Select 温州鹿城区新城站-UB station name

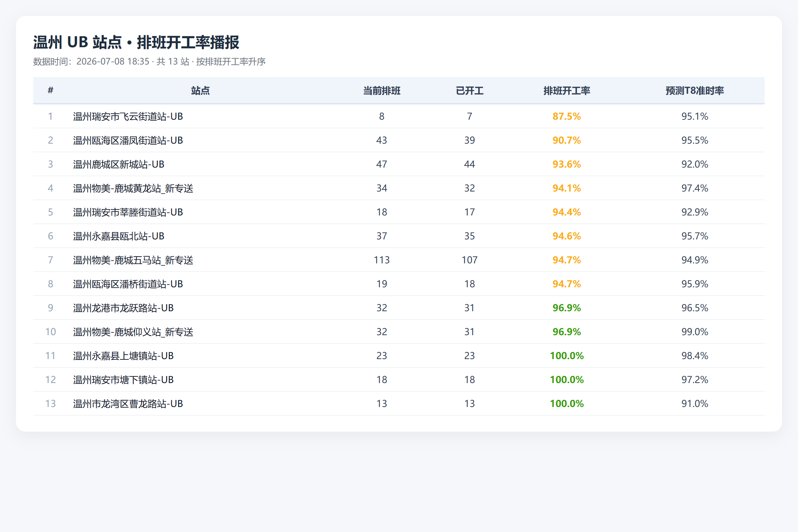pyautogui.click(x=118, y=164)
